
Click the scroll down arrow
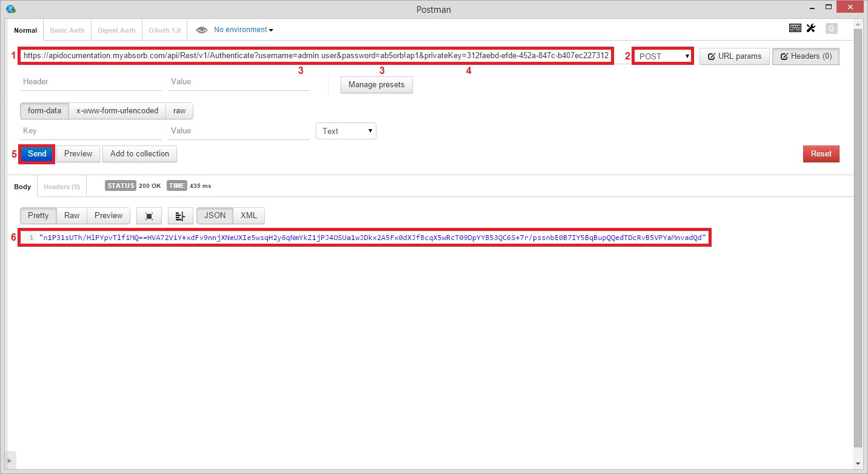point(858,464)
